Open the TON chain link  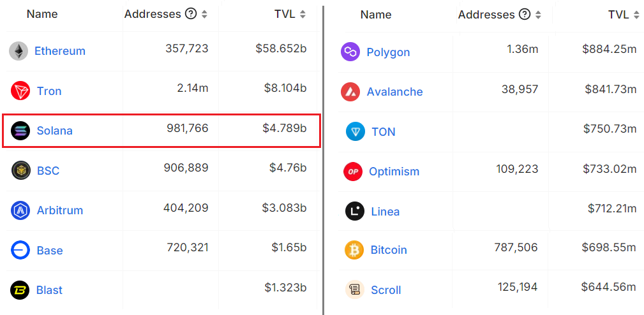coord(384,132)
